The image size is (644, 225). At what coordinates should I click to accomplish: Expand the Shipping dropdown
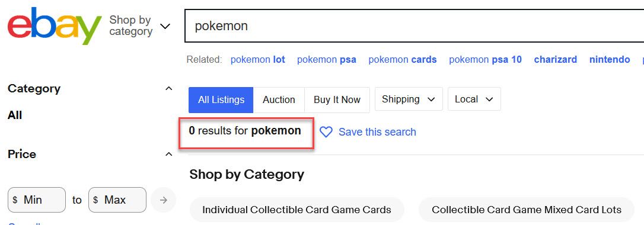[409, 99]
